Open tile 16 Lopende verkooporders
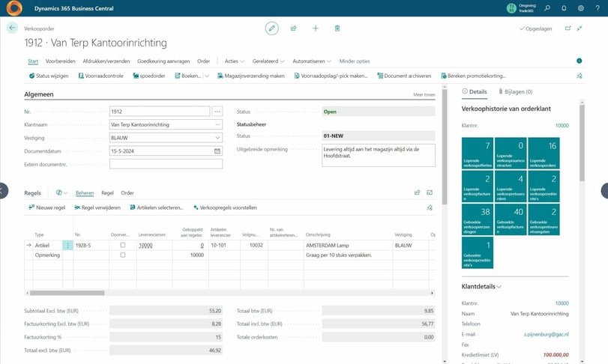 click(x=544, y=153)
